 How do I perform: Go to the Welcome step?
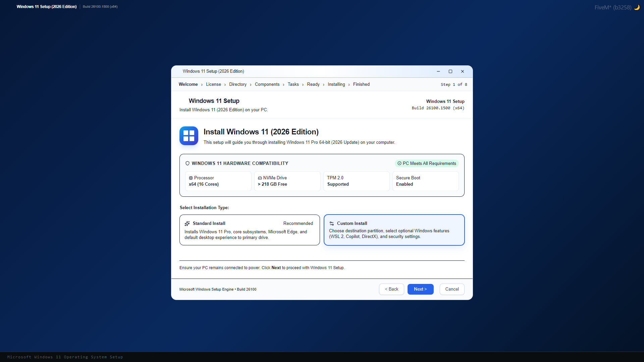(x=188, y=84)
